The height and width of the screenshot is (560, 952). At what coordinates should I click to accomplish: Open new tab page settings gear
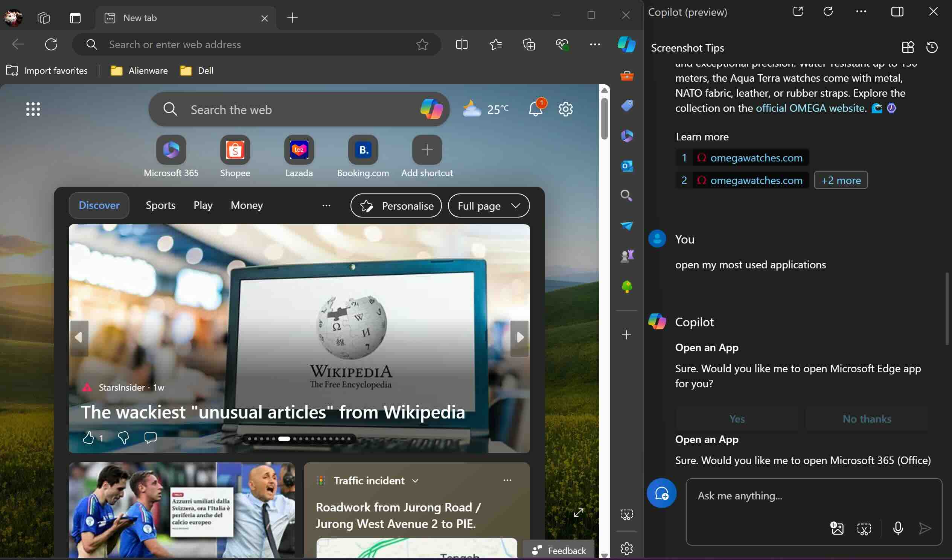click(565, 109)
